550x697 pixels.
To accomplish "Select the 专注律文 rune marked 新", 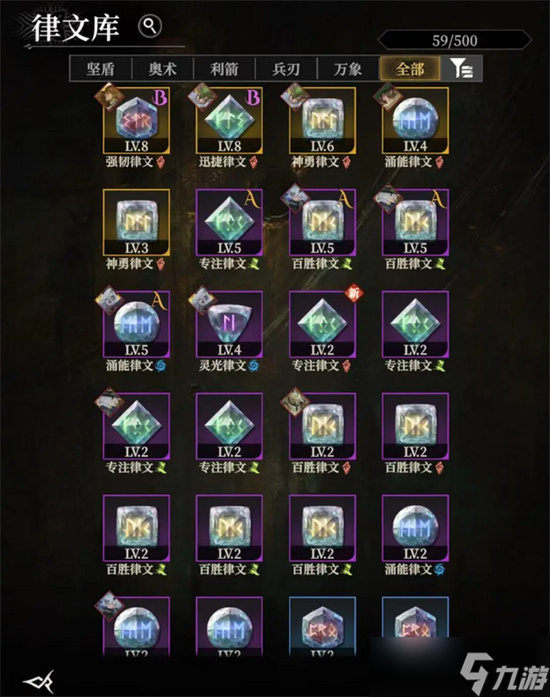I will point(322,324).
